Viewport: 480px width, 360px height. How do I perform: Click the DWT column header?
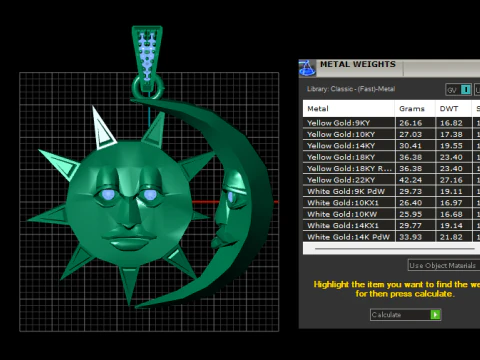(453, 109)
